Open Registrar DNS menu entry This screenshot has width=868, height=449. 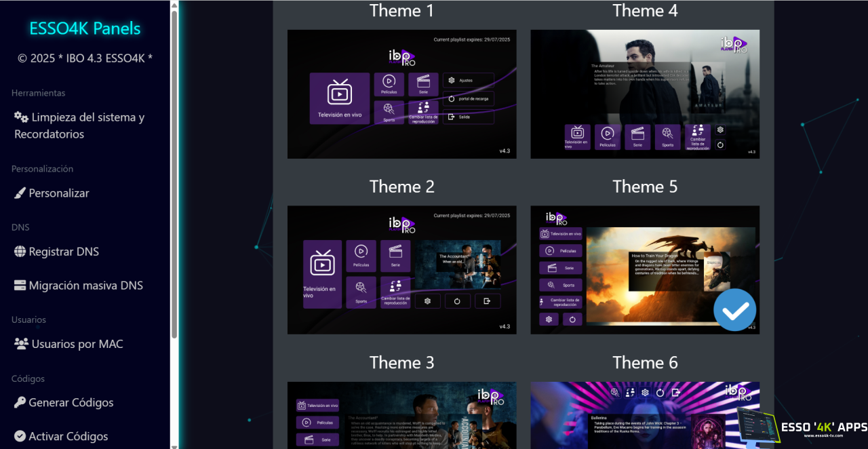tap(64, 252)
